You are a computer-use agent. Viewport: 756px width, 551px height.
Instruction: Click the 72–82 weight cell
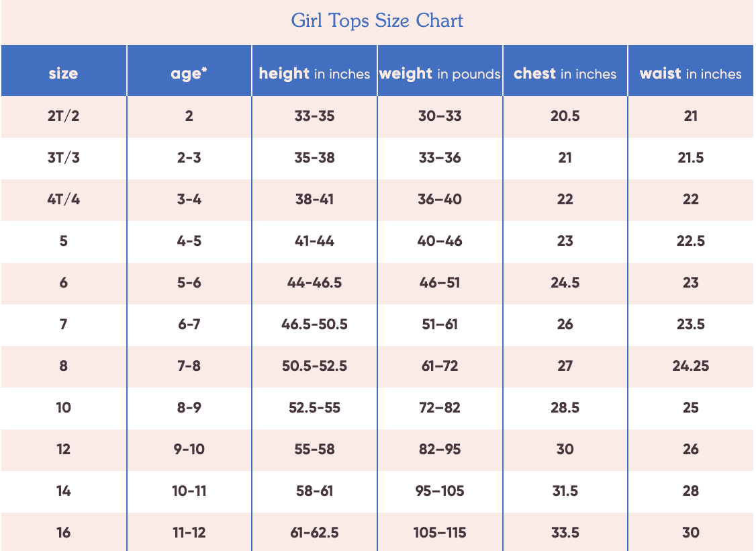pos(440,408)
